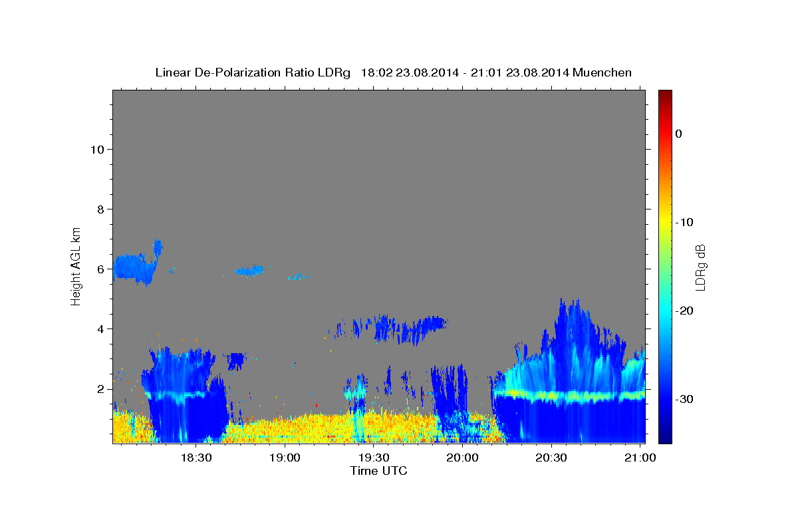Click the 19:00 time tick label

(285, 458)
